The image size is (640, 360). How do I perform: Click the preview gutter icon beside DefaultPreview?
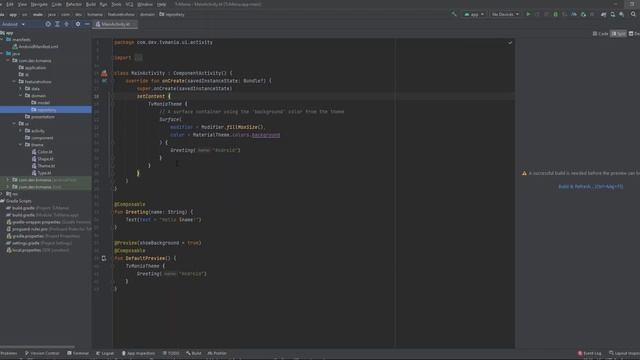pyautogui.click(x=104, y=258)
